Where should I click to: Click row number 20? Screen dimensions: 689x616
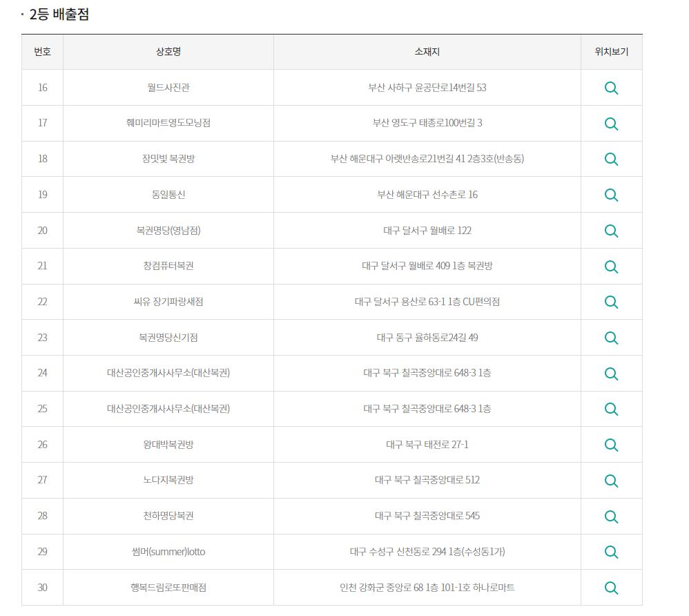42,231
